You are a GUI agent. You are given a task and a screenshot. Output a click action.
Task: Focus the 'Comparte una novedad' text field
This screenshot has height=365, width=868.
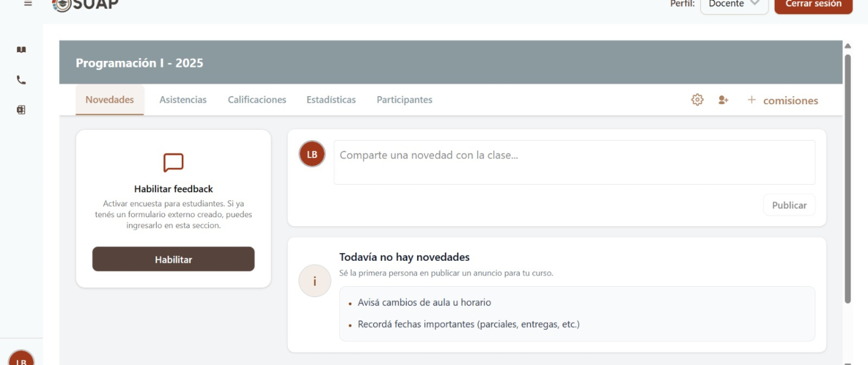tap(574, 162)
